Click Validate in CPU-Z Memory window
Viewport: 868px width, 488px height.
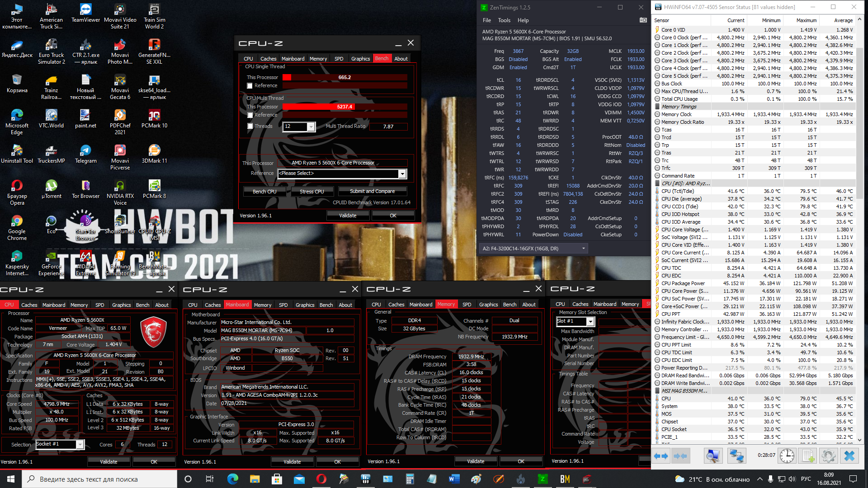[x=475, y=461]
